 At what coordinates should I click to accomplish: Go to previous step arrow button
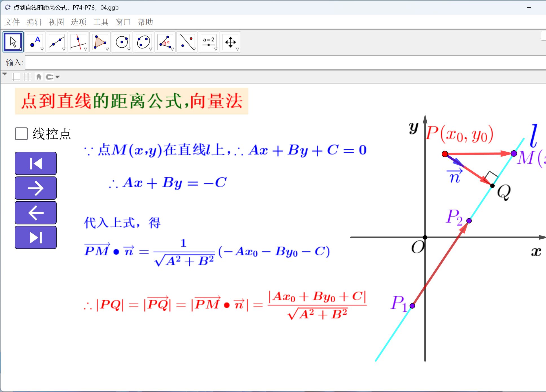pyautogui.click(x=36, y=213)
